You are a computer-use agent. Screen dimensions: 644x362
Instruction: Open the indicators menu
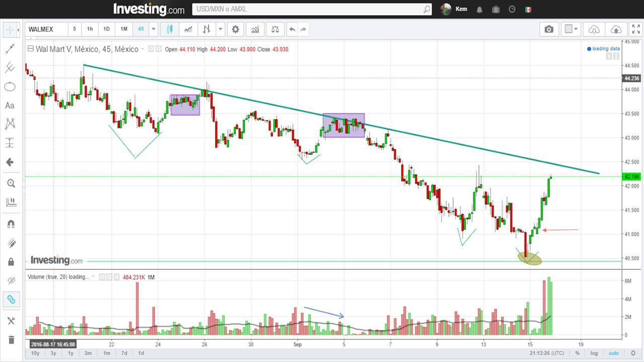pyautogui.click(x=255, y=29)
